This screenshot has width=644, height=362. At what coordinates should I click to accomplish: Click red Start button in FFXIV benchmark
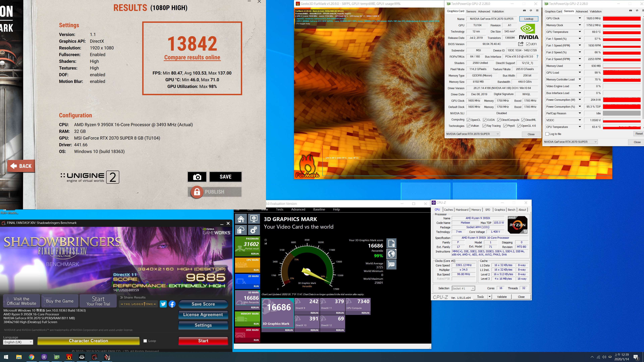203,341
